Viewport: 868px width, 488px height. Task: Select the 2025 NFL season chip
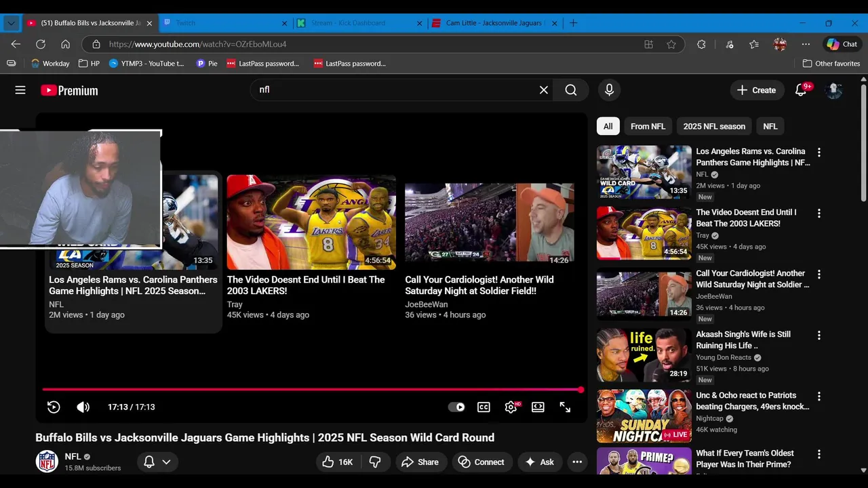(x=714, y=126)
